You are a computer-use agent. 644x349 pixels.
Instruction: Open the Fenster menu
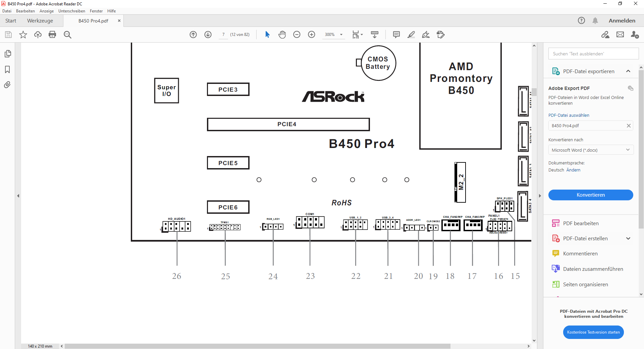pyautogui.click(x=96, y=11)
